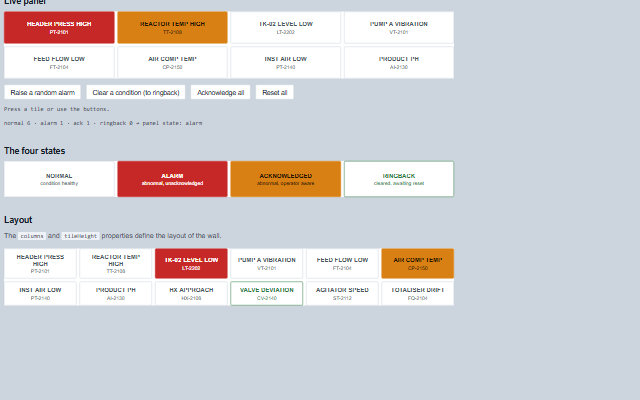
Task: Select the AGITATOR SPEED layout tile
Action: [342, 293]
